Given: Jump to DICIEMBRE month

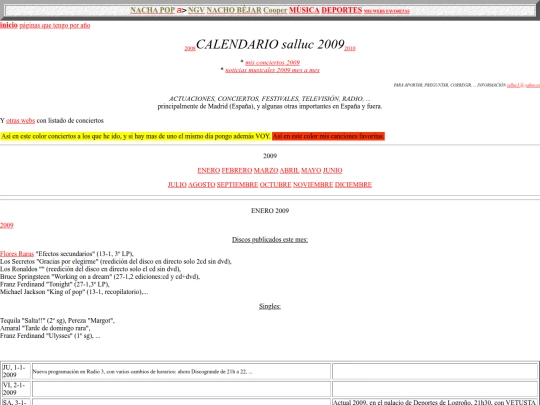Looking at the screenshot, I should pos(353,185).
